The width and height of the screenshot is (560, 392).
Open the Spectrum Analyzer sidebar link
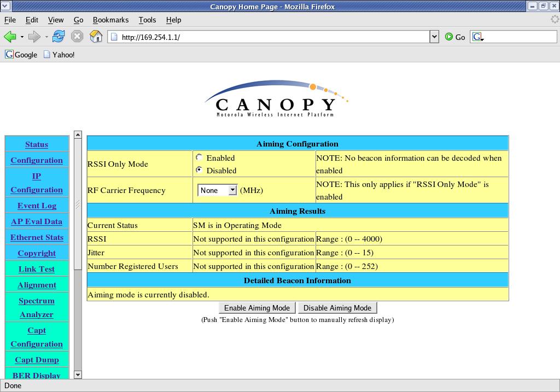click(37, 307)
